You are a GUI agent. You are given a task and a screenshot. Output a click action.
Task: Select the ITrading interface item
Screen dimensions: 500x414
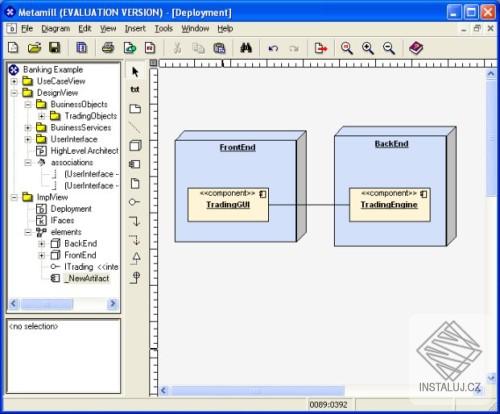(91, 267)
